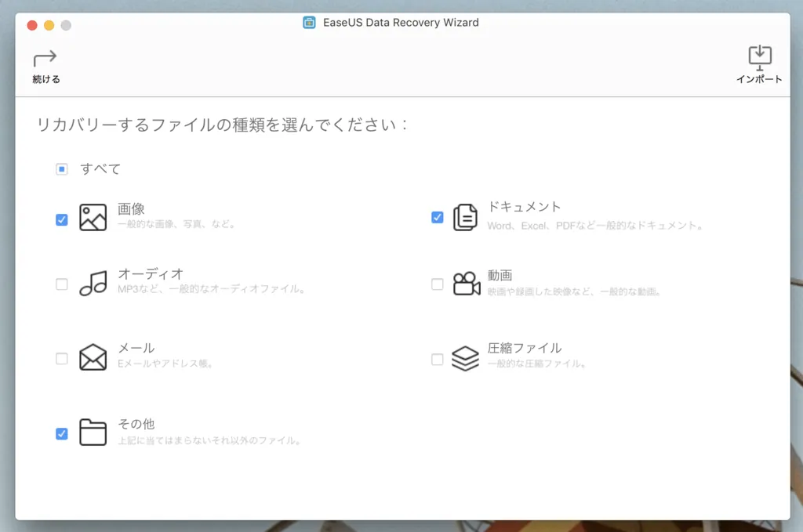Select the その他 folder icon
This screenshot has height=532, width=803.
93,430
